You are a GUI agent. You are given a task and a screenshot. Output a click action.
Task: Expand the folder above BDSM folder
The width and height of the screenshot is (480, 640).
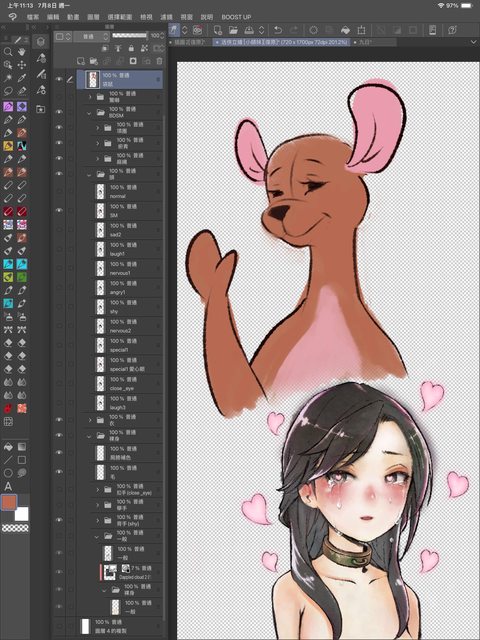[90, 97]
